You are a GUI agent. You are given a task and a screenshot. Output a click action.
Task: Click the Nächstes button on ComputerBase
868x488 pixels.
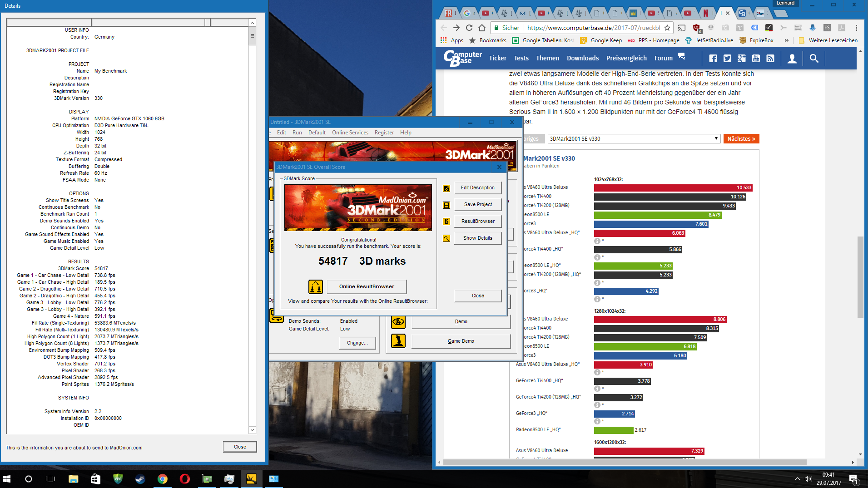coord(741,139)
